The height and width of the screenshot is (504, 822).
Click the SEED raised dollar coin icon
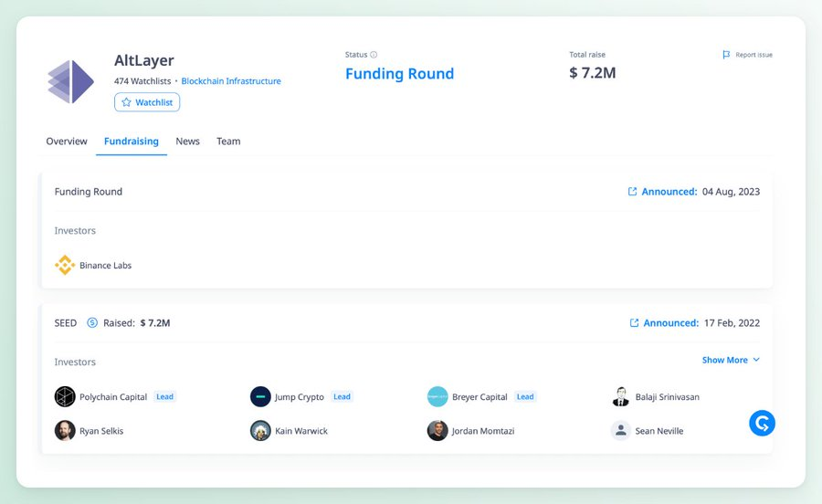[x=92, y=323]
